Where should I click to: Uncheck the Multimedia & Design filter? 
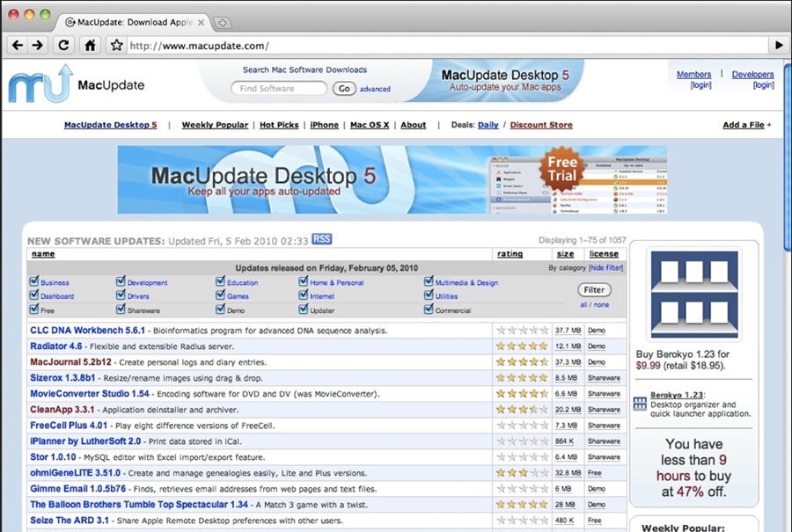428,281
